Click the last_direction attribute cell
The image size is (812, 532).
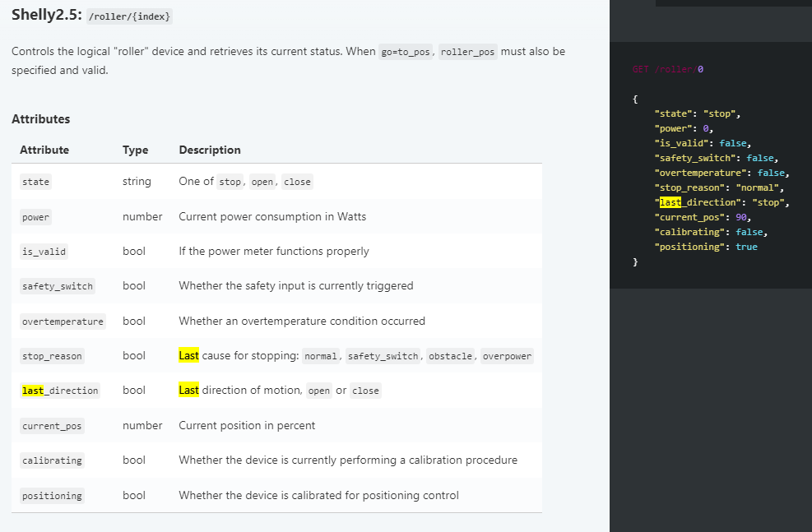[60, 391]
